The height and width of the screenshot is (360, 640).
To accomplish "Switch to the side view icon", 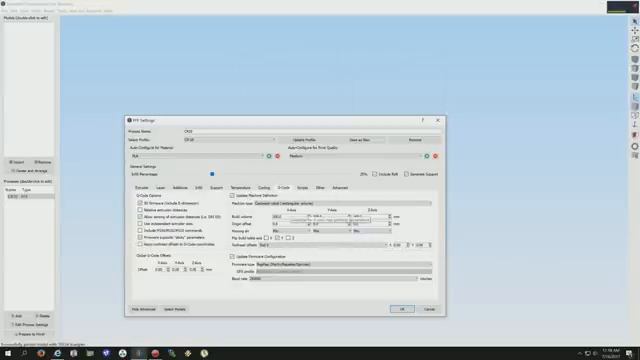I will [635, 87].
